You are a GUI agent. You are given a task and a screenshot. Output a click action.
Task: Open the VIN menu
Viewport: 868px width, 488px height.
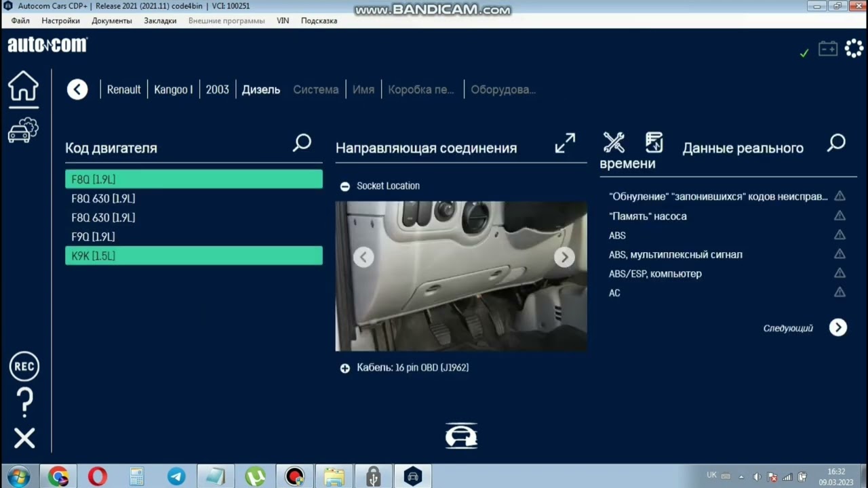click(283, 21)
